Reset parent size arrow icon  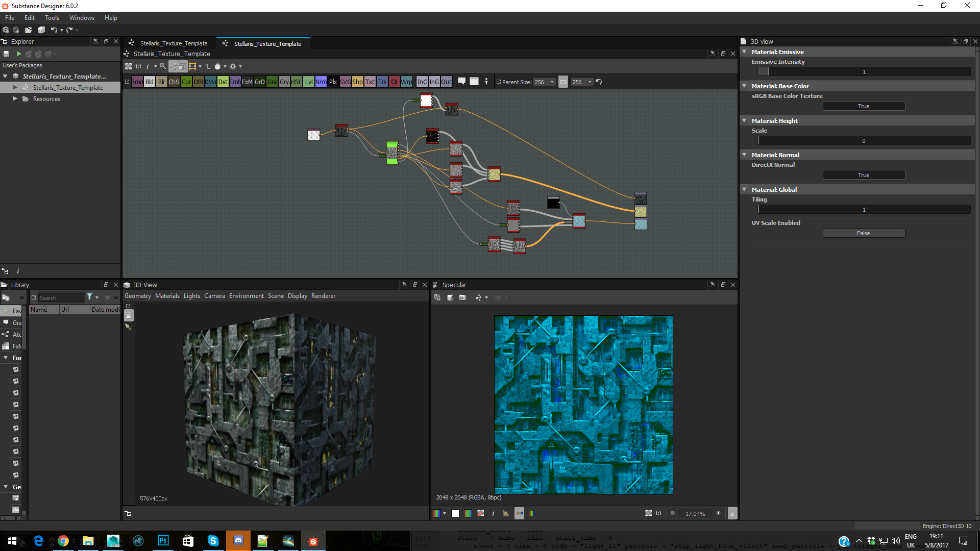(x=599, y=82)
